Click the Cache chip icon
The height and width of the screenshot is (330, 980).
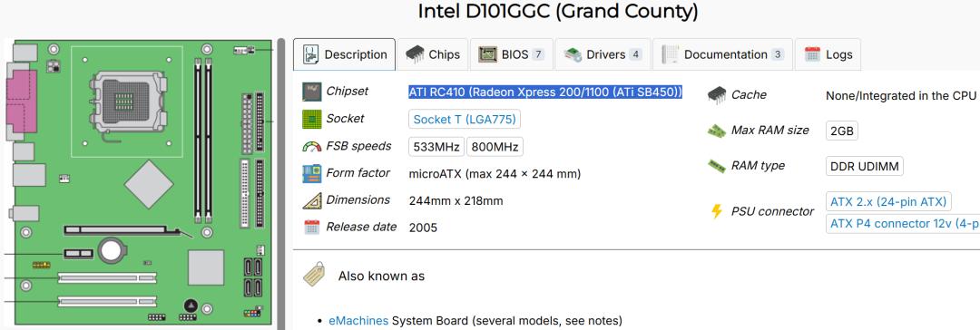[x=716, y=95]
